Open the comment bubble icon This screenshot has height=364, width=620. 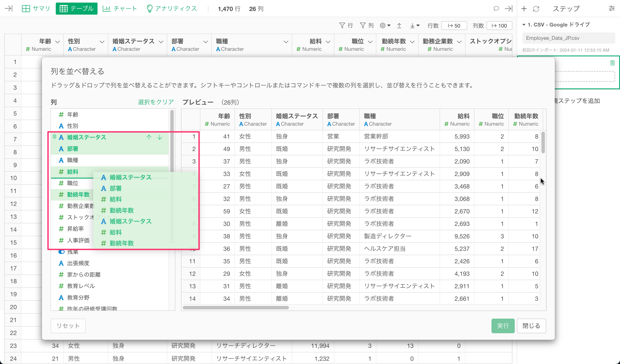(496, 9)
